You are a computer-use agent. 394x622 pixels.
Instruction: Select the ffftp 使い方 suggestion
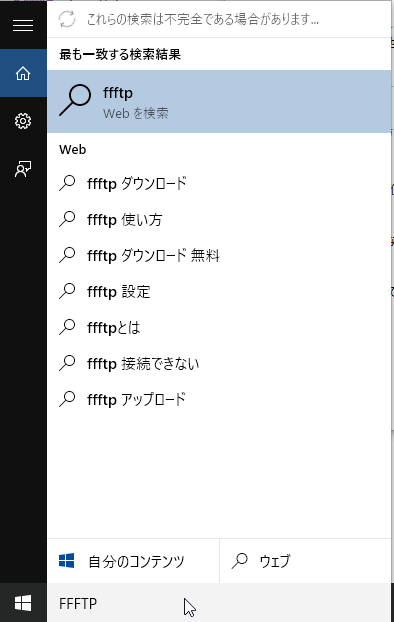[219, 219]
